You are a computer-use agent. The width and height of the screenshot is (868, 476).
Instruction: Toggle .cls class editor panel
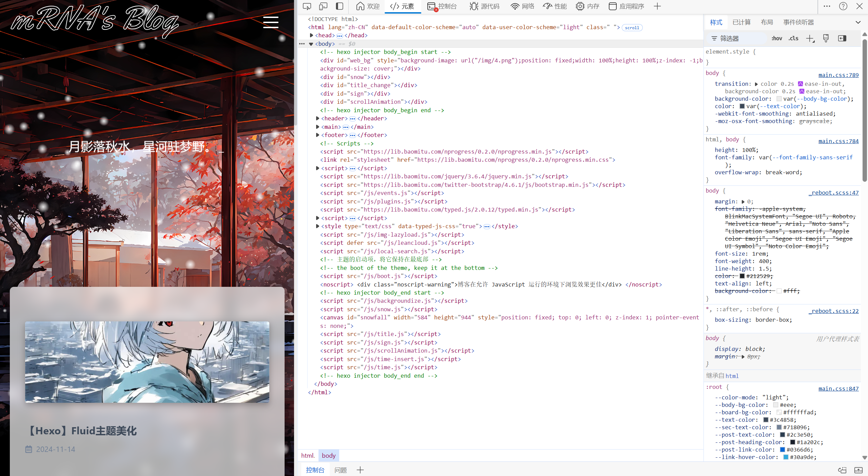pos(793,38)
